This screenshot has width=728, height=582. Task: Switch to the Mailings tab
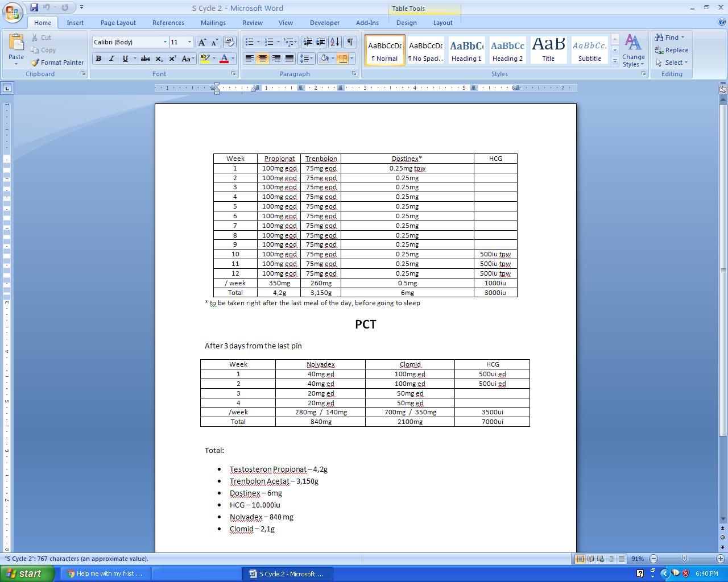(x=213, y=23)
